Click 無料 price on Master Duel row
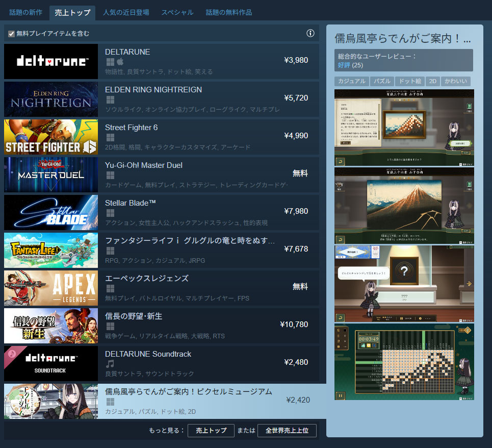The image size is (492, 448). 300,173
